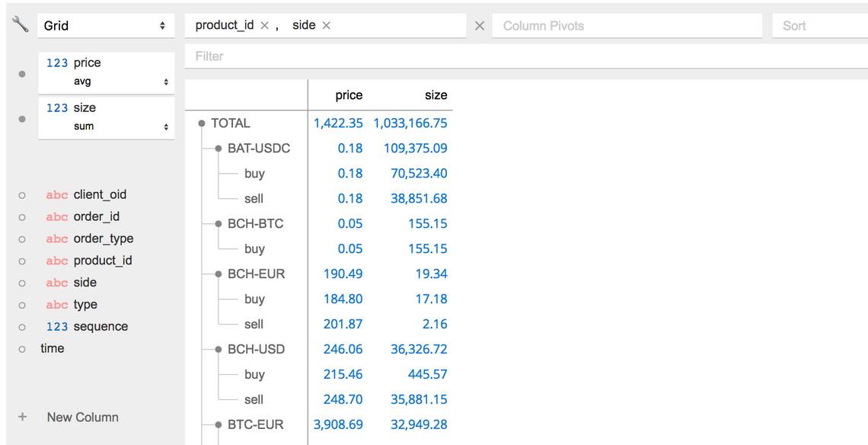This screenshot has height=445, width=868.
Task: Enable the sequence column circle
Action: 22,327
